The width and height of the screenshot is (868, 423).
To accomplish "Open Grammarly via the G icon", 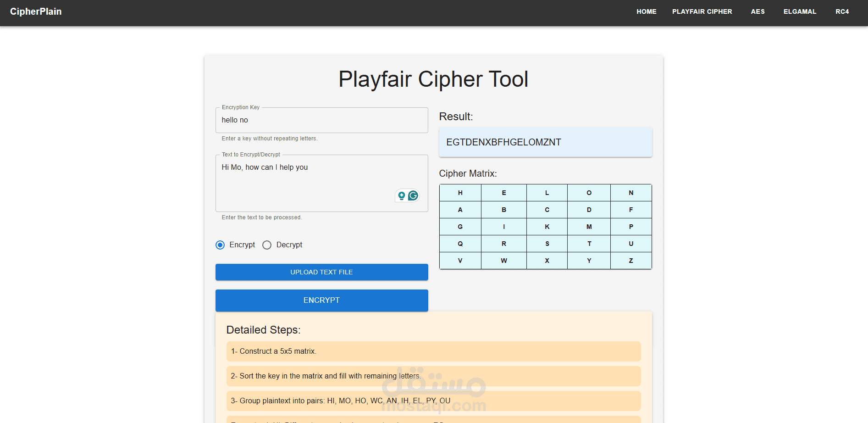I will (x=413, y=195).
